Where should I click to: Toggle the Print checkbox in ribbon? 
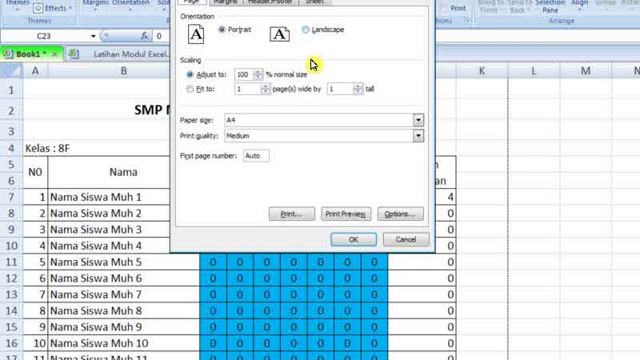click(444, 8)
